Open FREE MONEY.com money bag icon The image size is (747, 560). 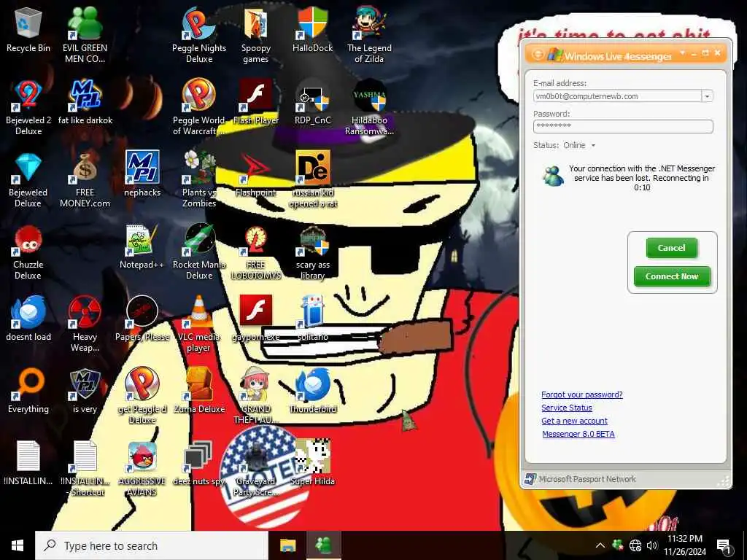[85, 179]
